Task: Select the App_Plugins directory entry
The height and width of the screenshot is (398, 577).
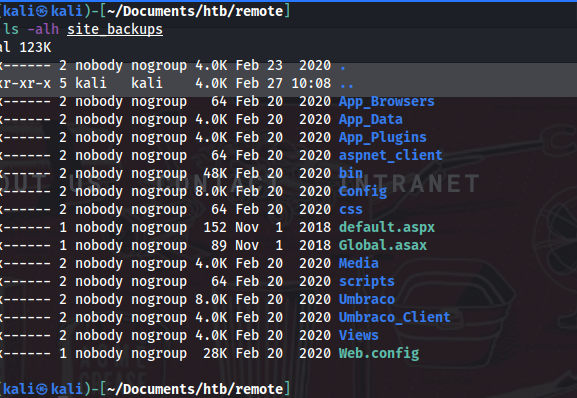Action: click(382, 138)
